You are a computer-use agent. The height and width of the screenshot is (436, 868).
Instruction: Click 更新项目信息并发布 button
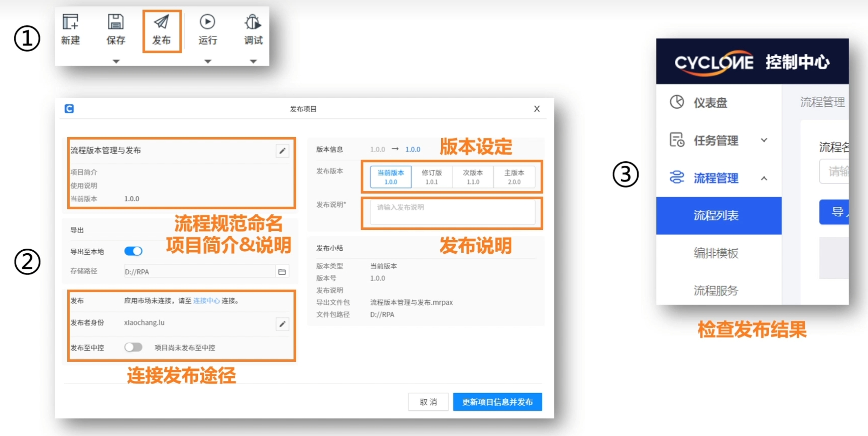pyautogui.click(x=497, y=402)
